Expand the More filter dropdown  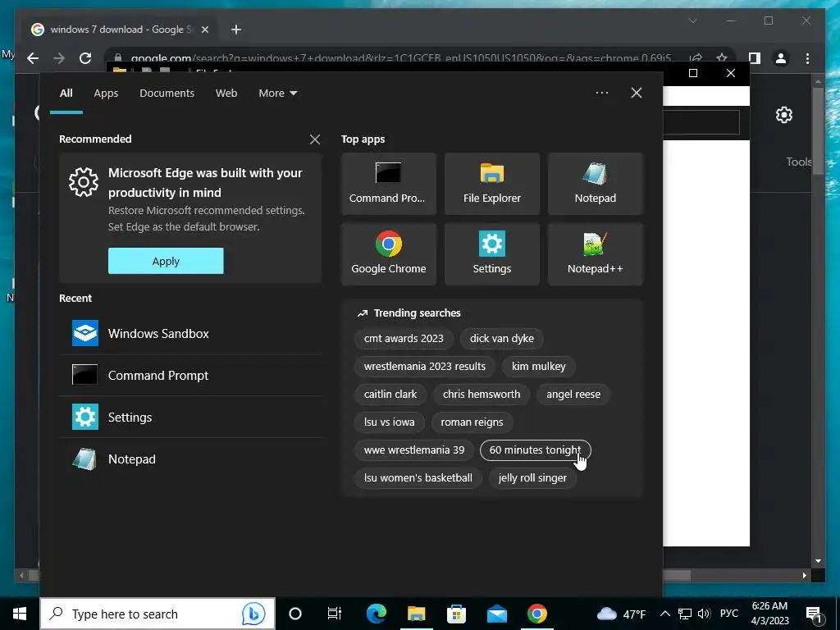[277, 94]
